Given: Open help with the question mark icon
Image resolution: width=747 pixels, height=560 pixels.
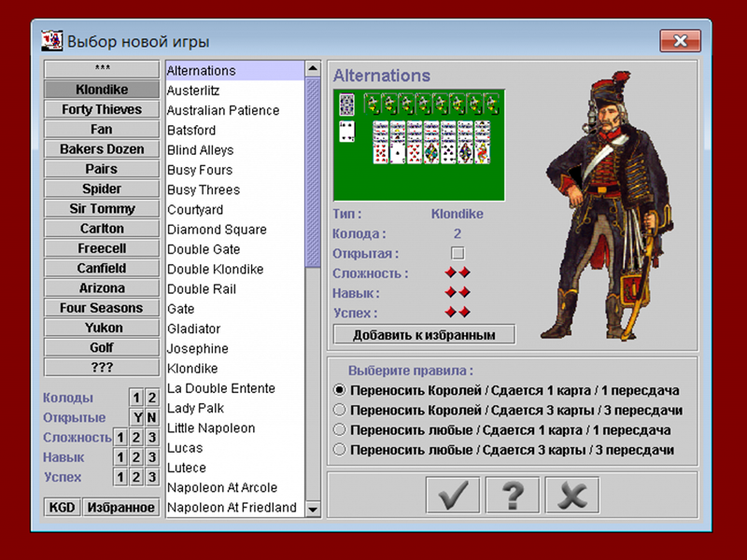Looking at the screenshot, I should pos(513,495).
